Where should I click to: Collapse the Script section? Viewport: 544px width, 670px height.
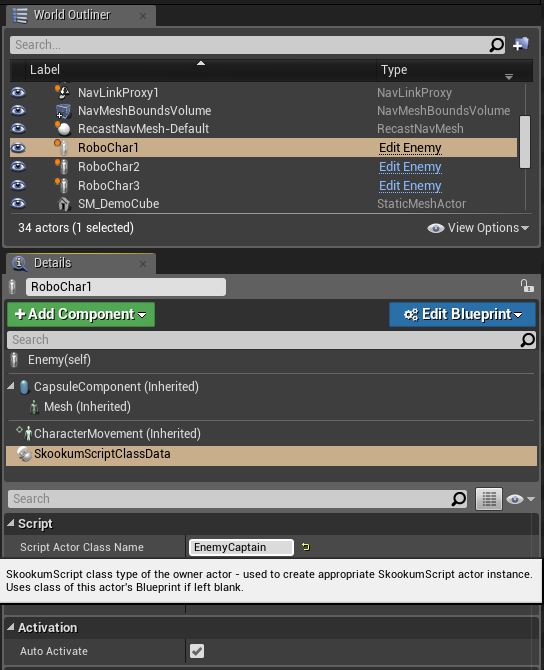point(11,523)
